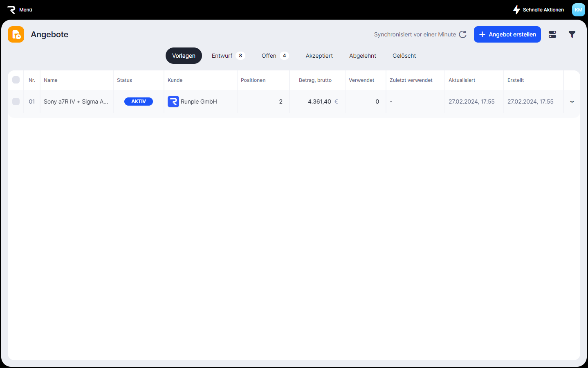Viewport: 588px width, 368px height.
Task: Open the Sony a7R IV template name
Action: click(x=76, y=102)
